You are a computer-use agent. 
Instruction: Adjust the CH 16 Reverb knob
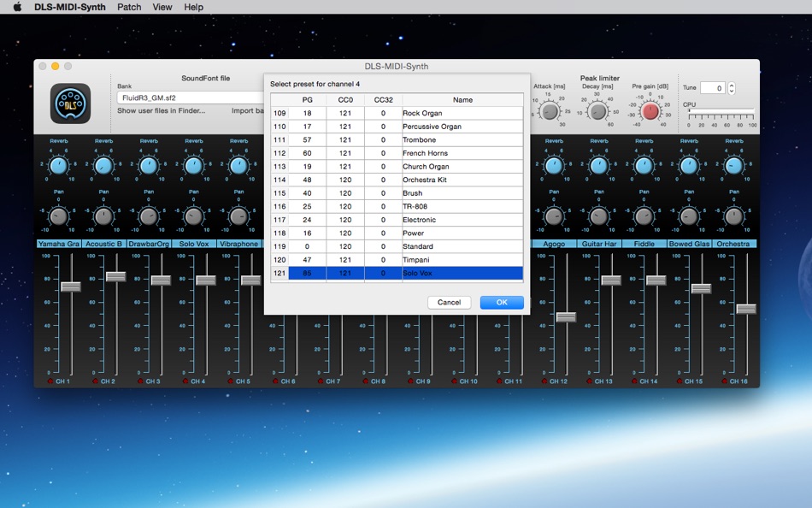click(734, 166)
